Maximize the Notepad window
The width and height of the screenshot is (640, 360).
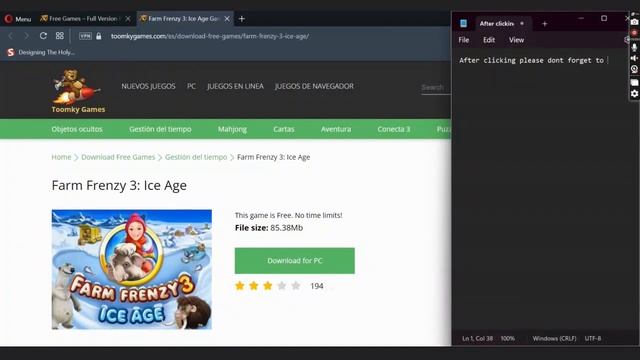[604, 18]
